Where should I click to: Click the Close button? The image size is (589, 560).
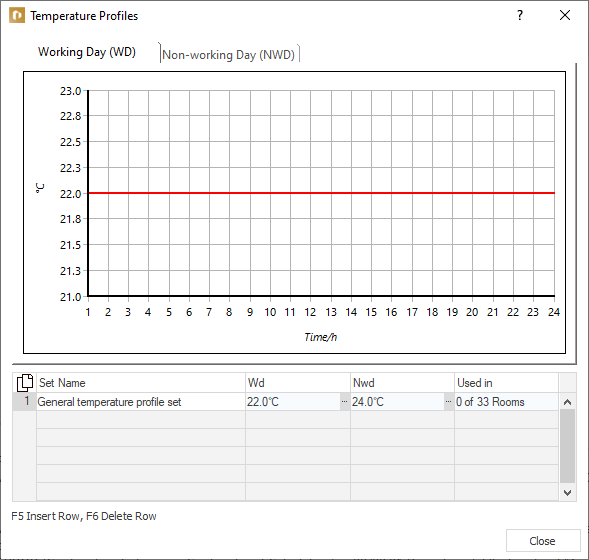point(543,541)
